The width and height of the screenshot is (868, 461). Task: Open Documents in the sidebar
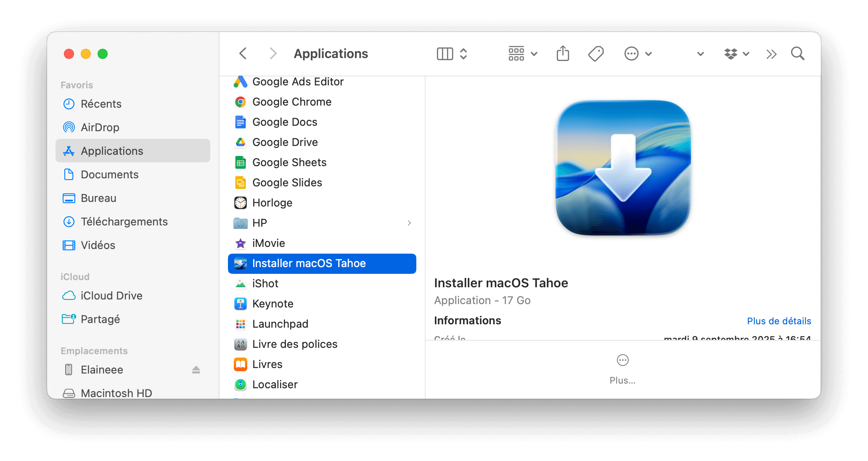pyautogui.click(x=133, y=175)
